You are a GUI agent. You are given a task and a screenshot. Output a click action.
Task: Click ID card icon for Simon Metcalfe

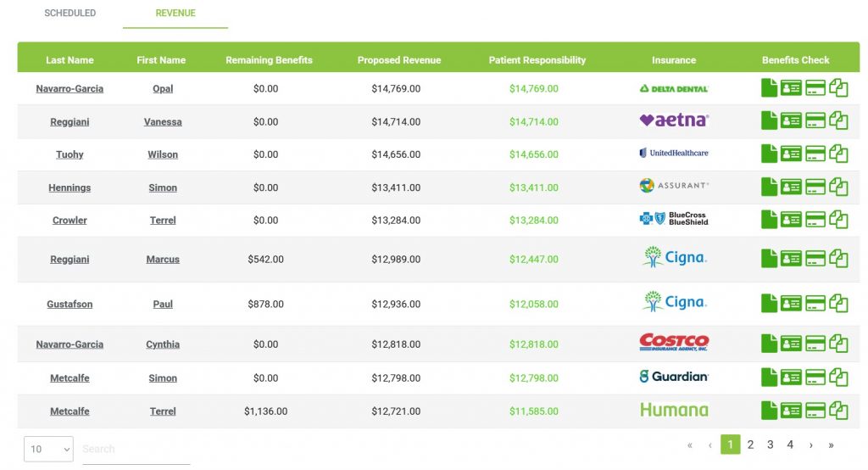(791, 378)
